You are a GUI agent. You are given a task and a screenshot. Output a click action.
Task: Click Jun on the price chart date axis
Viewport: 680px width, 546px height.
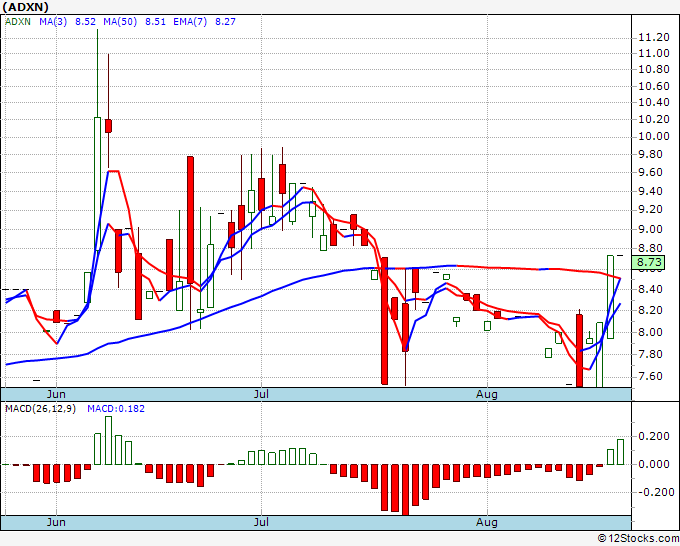pyautogui.click(x=56, y=394)
